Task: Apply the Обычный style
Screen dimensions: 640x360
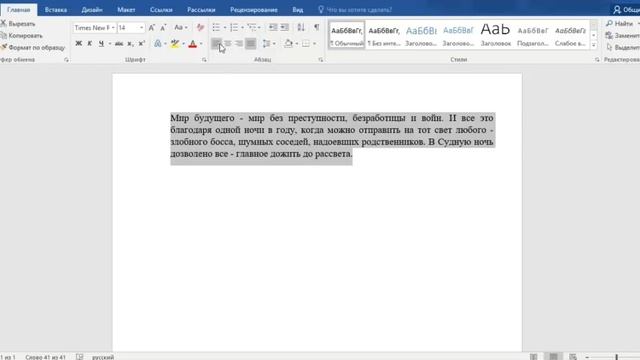Action: 347,35
